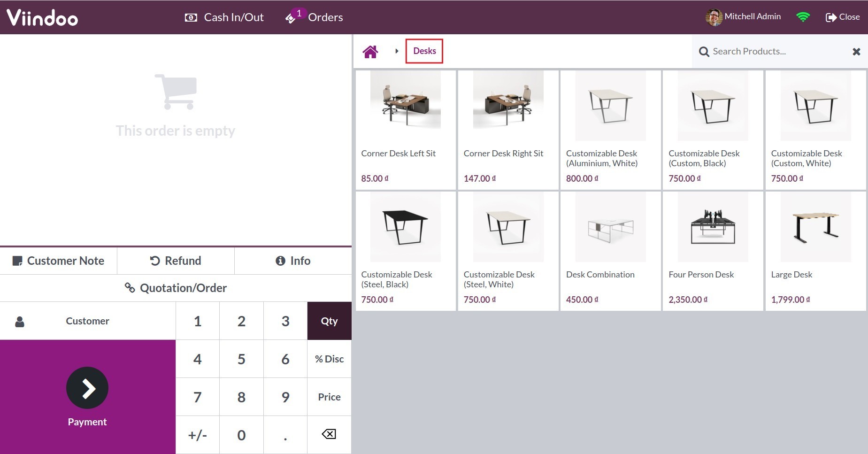Screen dimensions: 868x454
Task: Click the price 2,350.00 on Four Person Desk
Action: [688, 300]
